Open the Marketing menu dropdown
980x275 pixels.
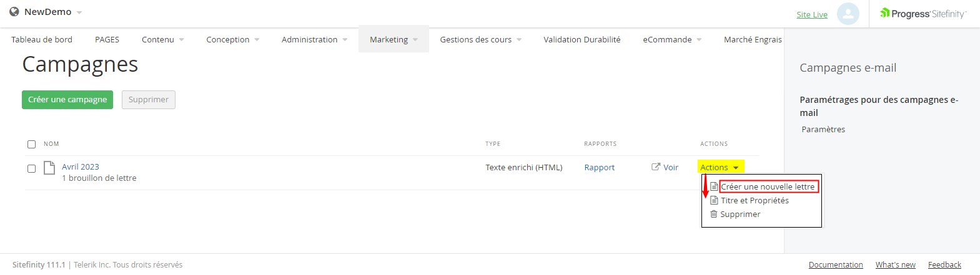coord(393,39)
